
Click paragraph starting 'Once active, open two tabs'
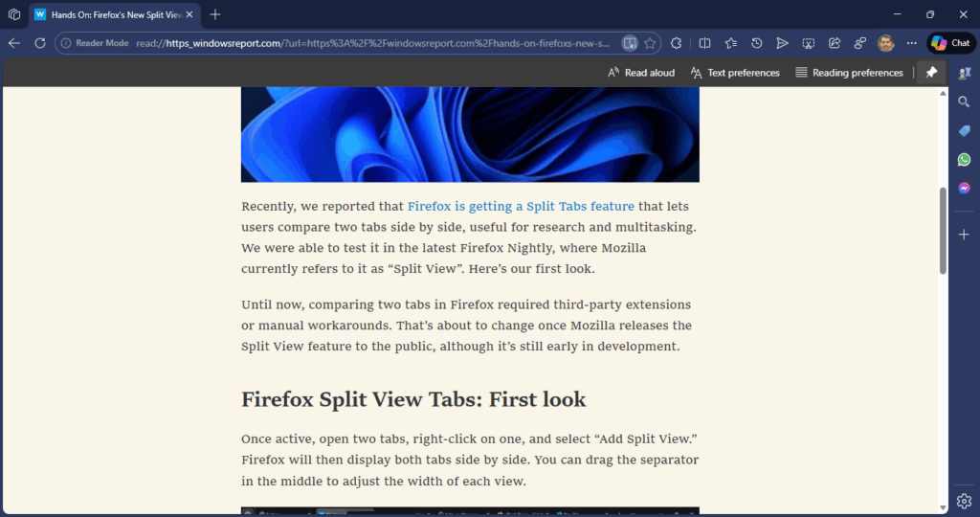[x=470, y=460]
